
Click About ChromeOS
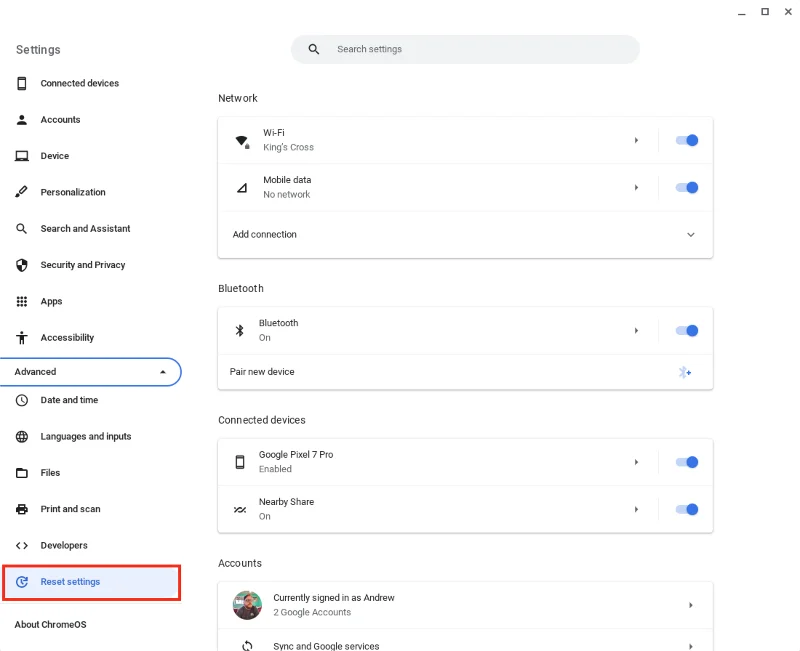click(x=49, y=623)
